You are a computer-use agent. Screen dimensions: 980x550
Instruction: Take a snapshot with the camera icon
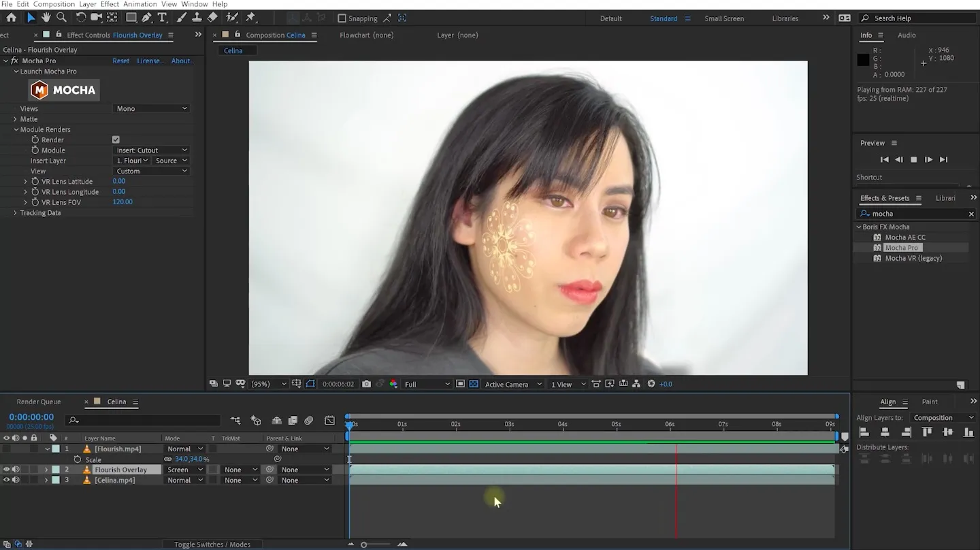366,384
